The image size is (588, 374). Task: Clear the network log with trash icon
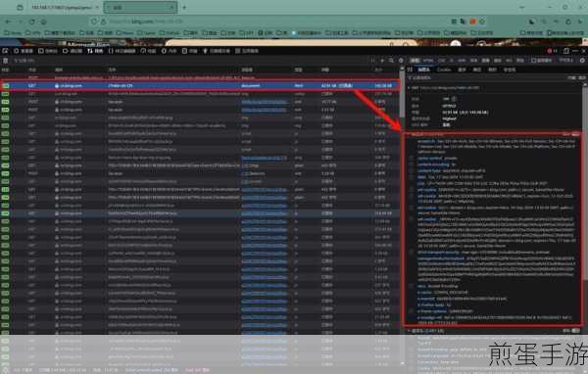[x=5, y=61]
